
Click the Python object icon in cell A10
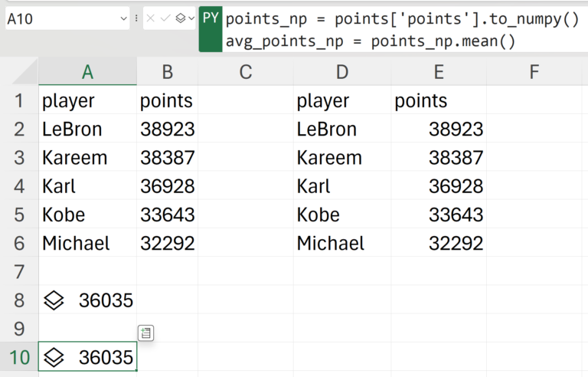(54, 357)
